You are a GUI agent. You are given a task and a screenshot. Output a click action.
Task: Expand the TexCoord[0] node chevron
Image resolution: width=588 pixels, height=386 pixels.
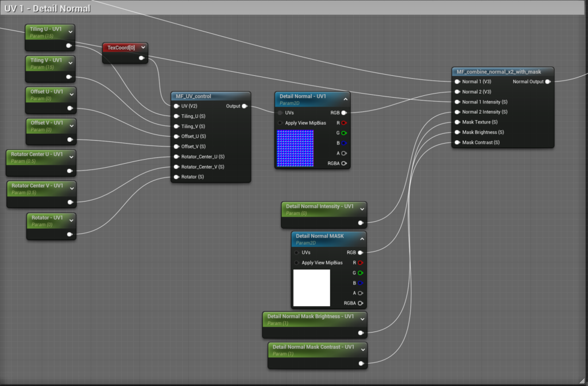143,48
